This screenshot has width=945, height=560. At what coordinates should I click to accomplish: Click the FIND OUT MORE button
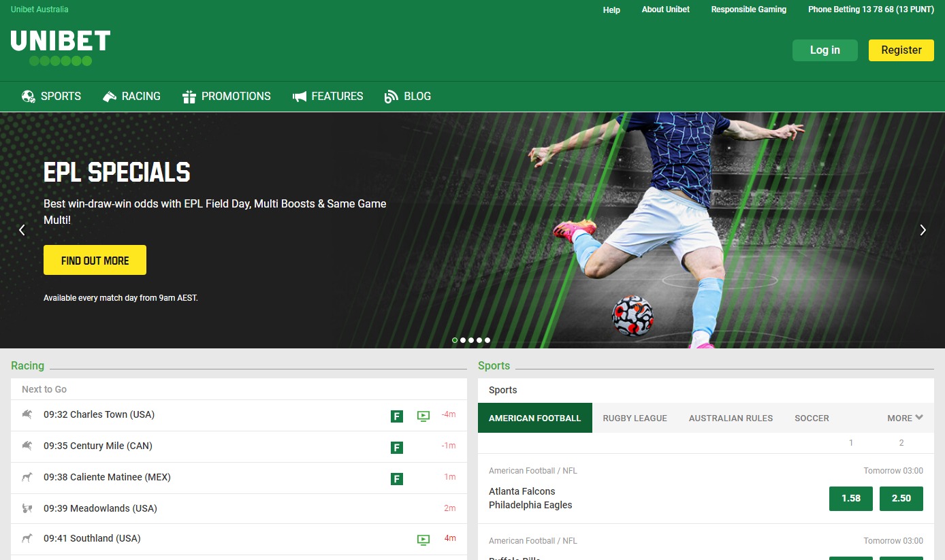coord(95,260)
